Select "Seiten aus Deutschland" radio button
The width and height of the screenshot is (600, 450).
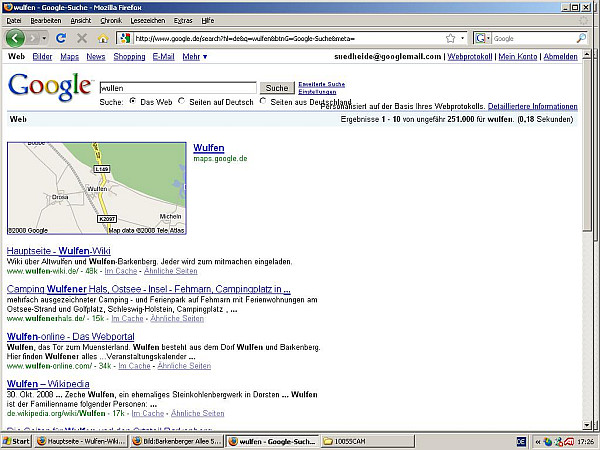point(264,101)
